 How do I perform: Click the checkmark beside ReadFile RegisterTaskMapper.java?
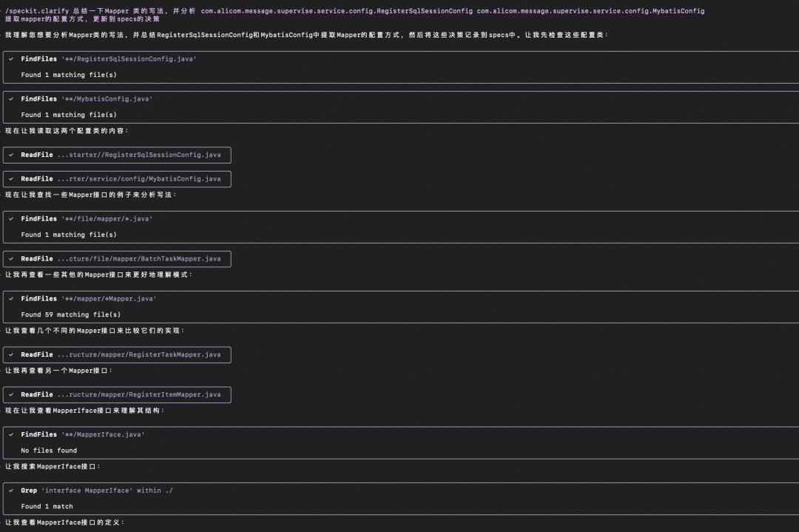coord(11,354)
